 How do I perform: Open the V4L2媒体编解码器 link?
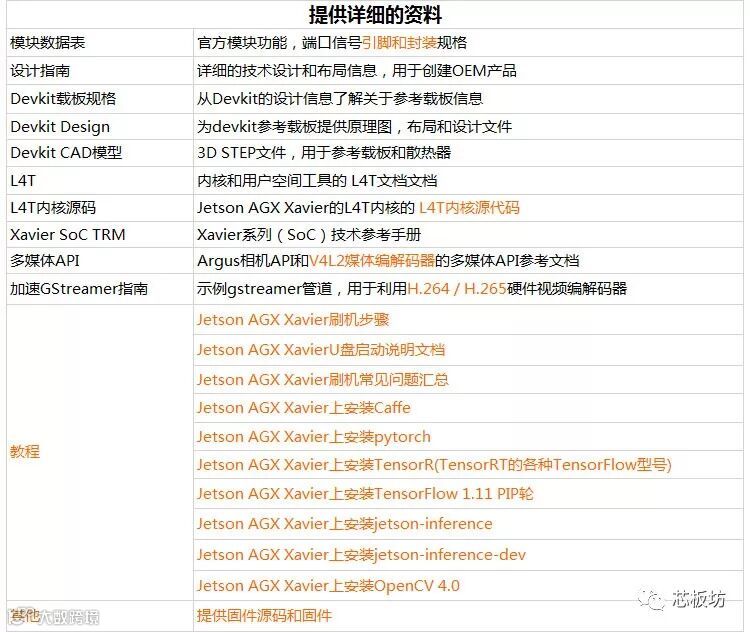click(x=372, y=261)
